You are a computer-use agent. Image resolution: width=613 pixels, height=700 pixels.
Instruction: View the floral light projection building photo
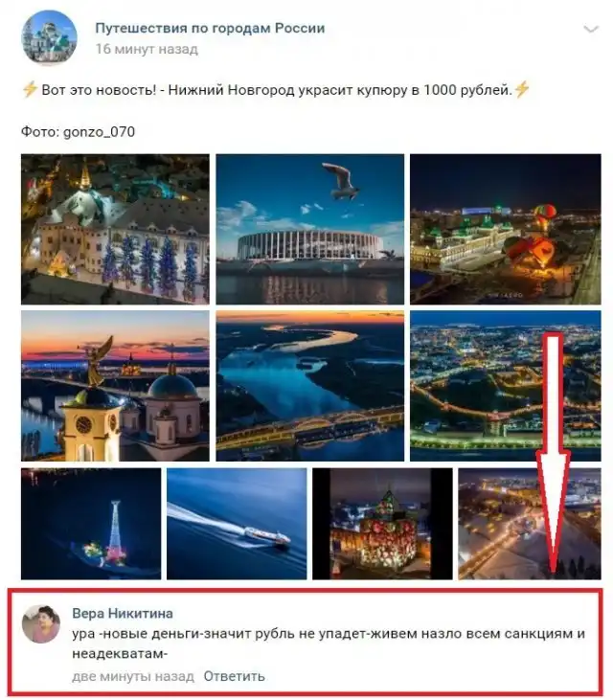coord(382,524)
